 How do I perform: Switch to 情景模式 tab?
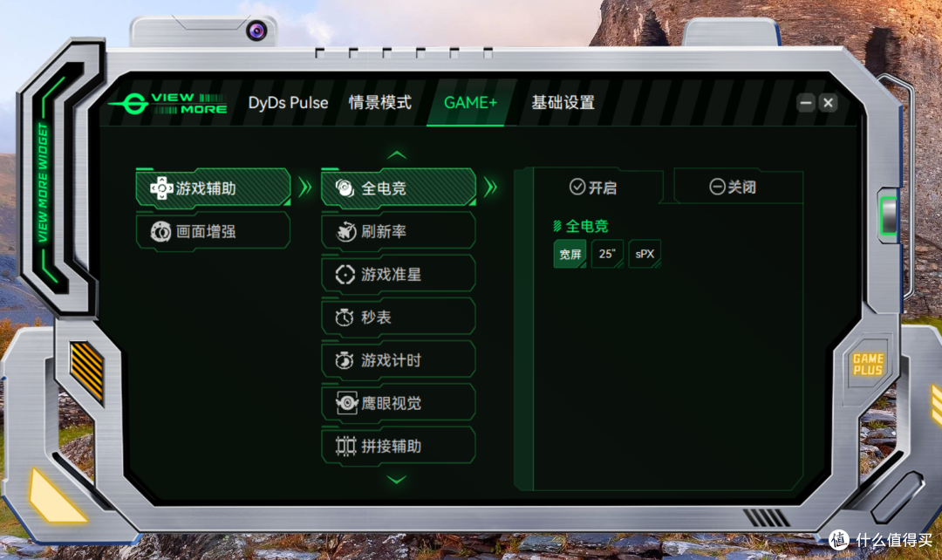tap(379, 103)
